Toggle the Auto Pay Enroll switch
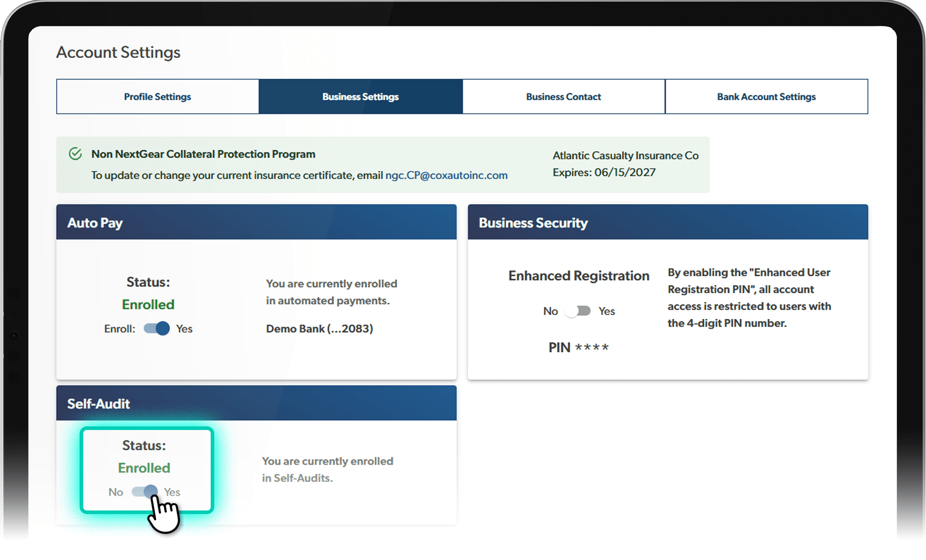 156,329
